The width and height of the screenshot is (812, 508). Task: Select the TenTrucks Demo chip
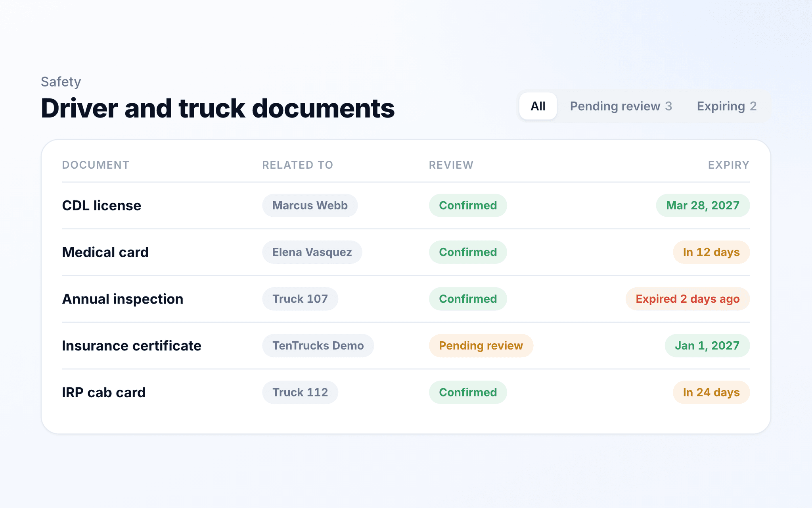pyautogui.click(x=318, y=346)
